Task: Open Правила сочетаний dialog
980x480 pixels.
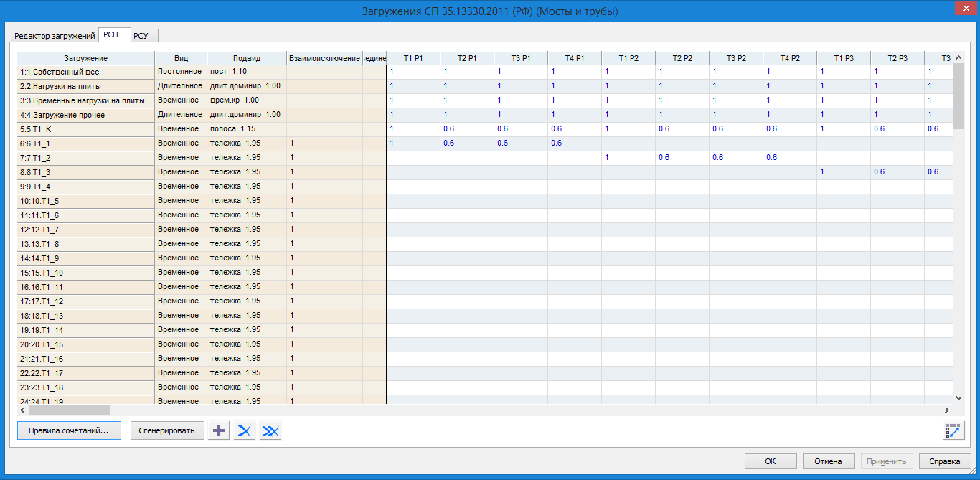Action: point(69,430)
